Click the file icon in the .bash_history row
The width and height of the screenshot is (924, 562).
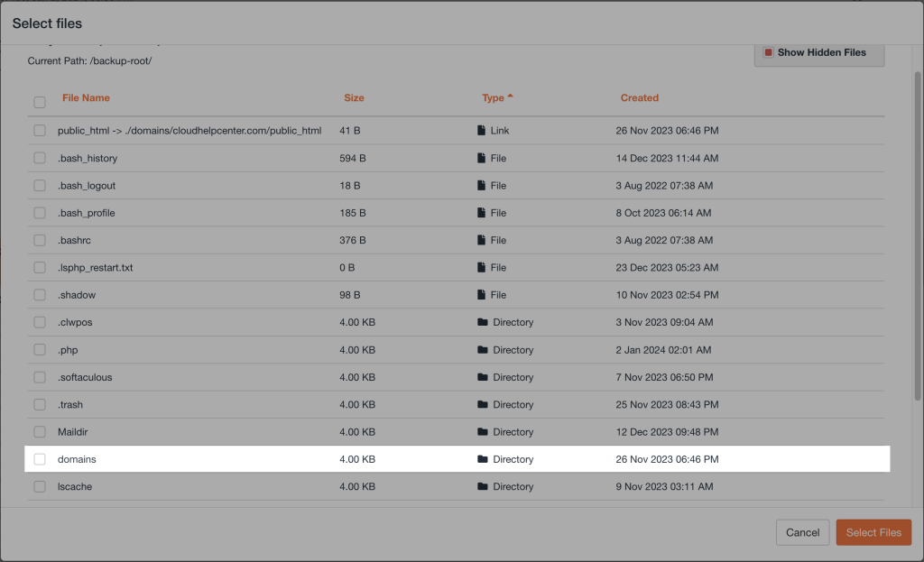point(482,159)
